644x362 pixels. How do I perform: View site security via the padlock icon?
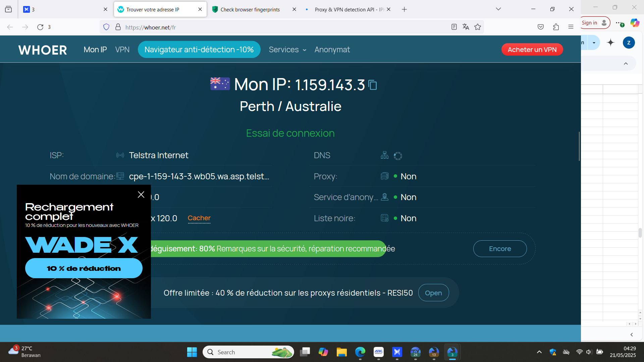click(118, 27)
